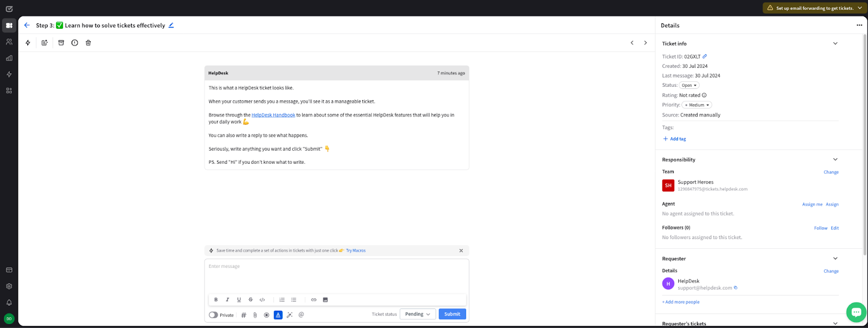Click the archive ticket icon
The image size is (868, 328).
point(61,43)
